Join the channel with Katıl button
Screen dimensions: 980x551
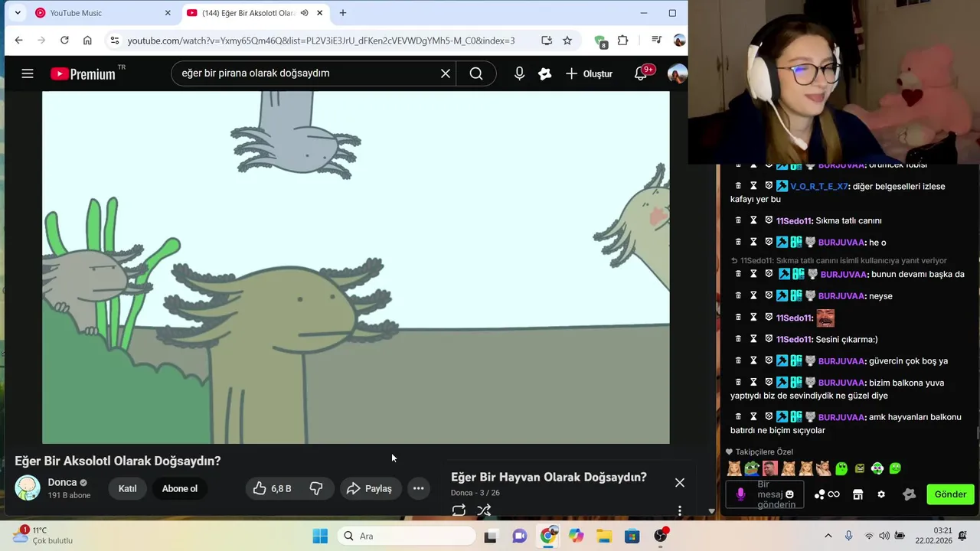tap(128, 488)
